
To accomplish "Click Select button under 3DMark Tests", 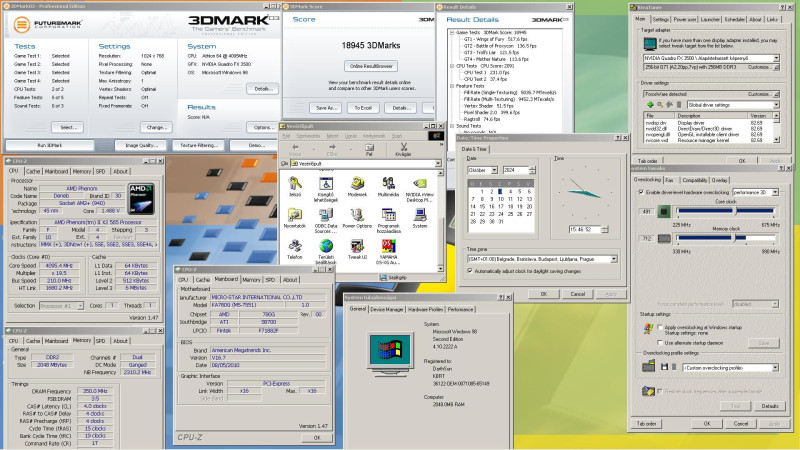I will click(67, 127).
